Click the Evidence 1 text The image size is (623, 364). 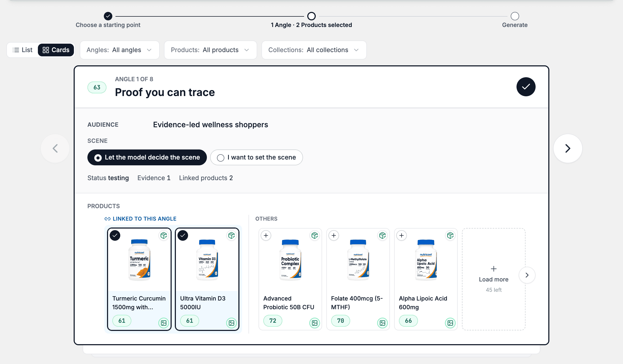(x=154, y=178)
